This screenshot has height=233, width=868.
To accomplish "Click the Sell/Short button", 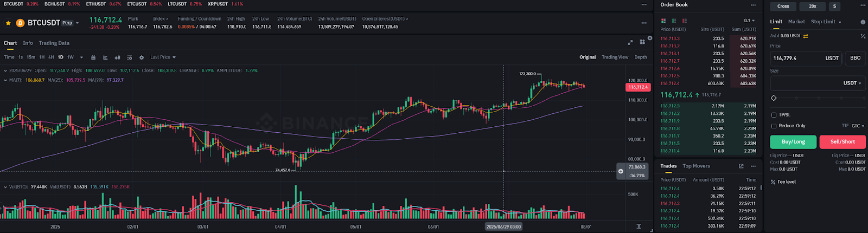I will pyautogui.click(x=843, y=142).
